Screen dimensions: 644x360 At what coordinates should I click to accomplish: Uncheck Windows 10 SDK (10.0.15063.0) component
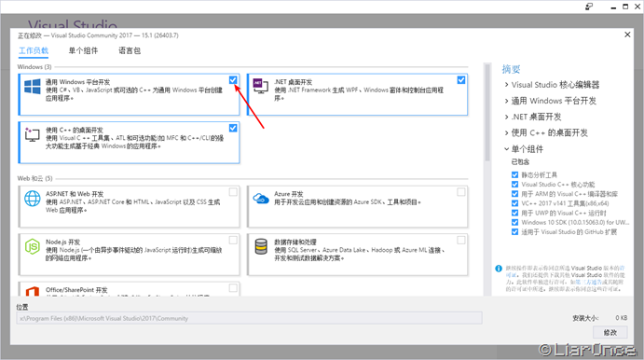(514, 222)
